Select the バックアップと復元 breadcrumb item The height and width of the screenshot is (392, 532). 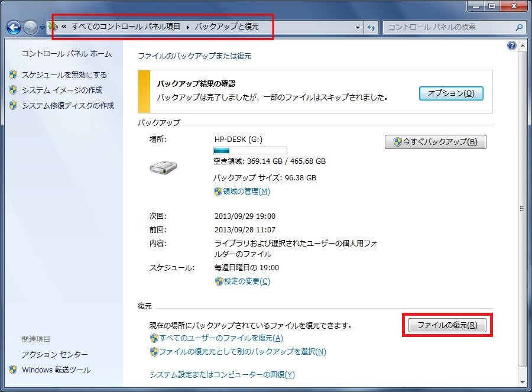pos(226,27)
